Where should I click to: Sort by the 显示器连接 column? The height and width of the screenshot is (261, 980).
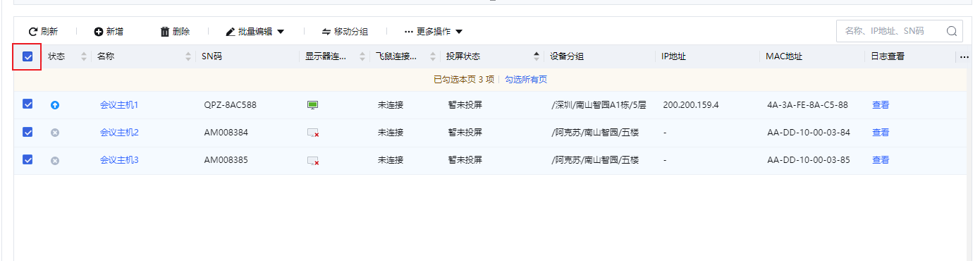362,56
